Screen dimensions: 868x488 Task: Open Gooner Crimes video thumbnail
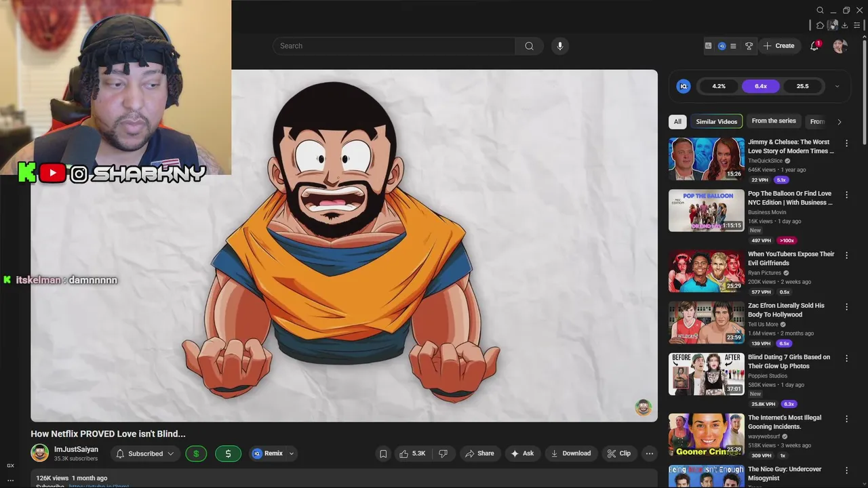[706, 435]
